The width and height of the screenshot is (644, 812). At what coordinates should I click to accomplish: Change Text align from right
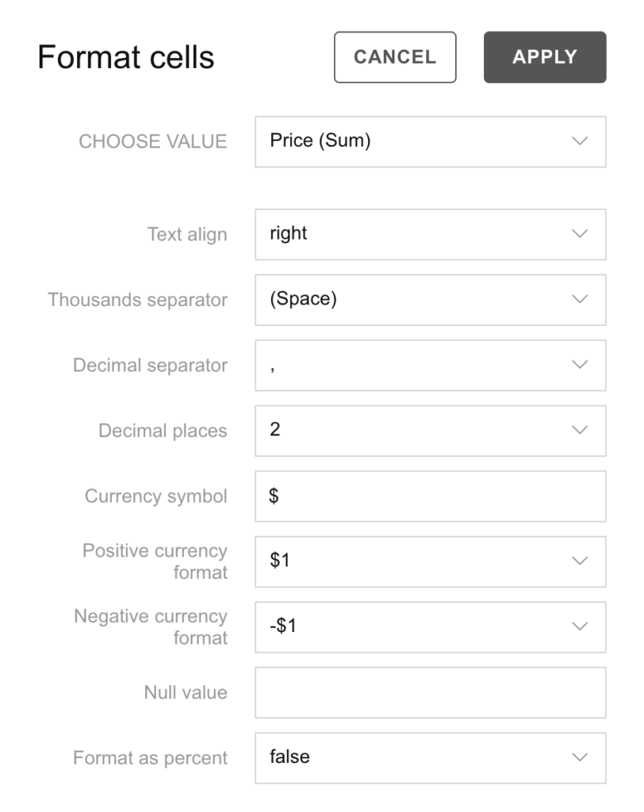click(x=428, y=235)
